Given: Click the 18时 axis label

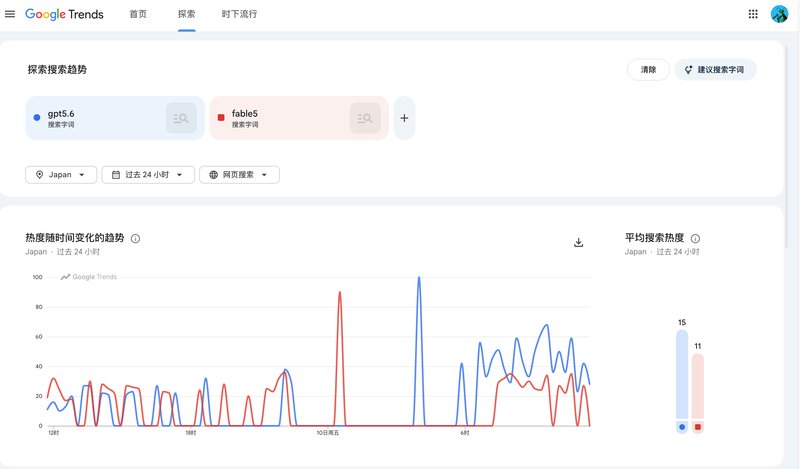Looking at the screenshot, I should [190, 433].
